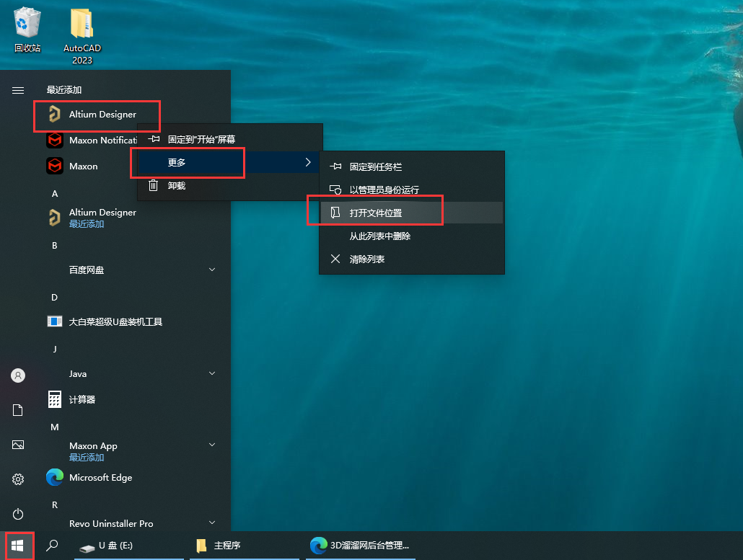This screenshot has height=560, width=743.
Task: Open Settings gear in Start sidebar
Action: click(18, 479)
